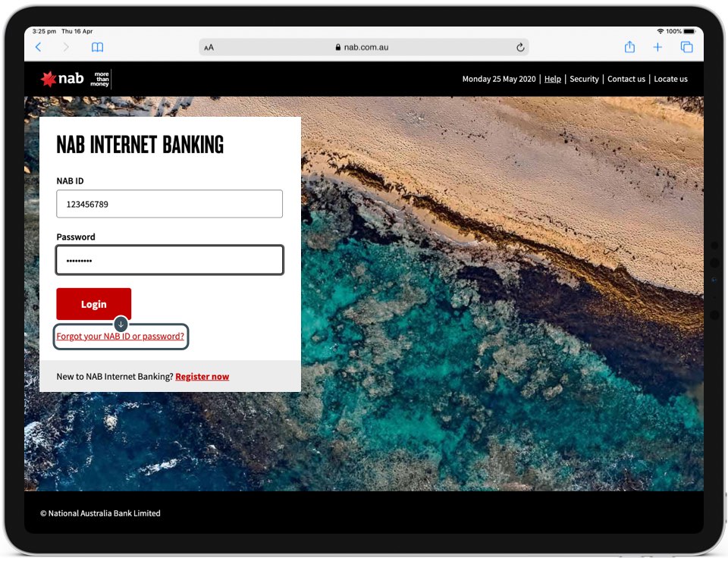Image resolution: width=728 pixels, height=561 pixels.
Task: Open the Safari bookmarks book icon
Action: [x=98, y=47]
